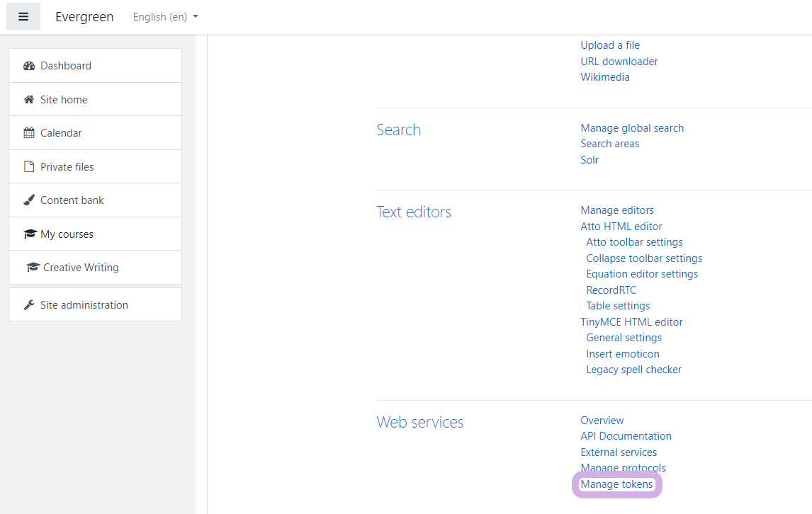Click the Calendar icon in sidebar
The height and width of the screenshot is (514, 812).
click(29, 133)
